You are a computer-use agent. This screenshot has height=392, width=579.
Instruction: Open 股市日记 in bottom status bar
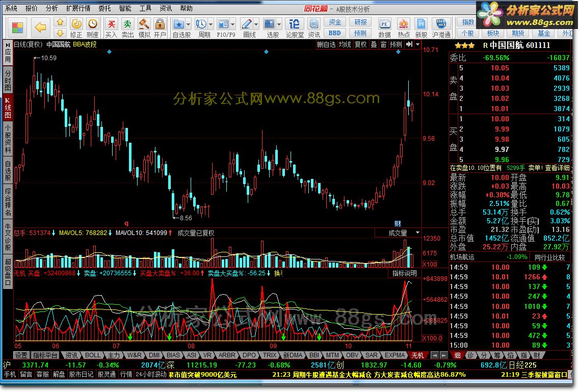point(81,374)
